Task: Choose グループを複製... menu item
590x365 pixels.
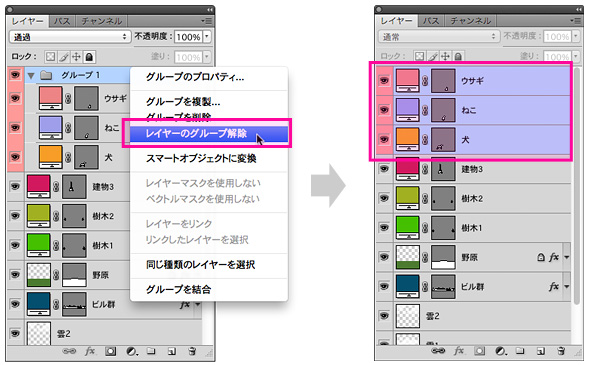Action: pyautogui.click(x=183, y=102)
